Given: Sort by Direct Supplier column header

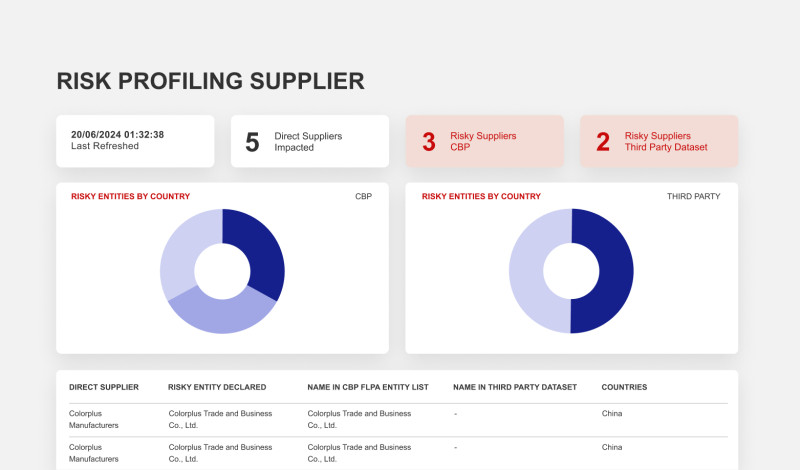Looking at the screenshot, I should (104, 387).
